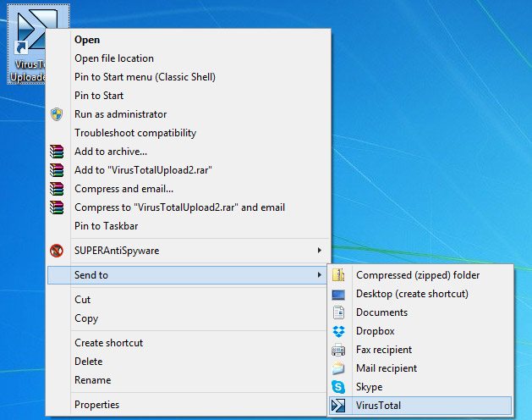
Task: Click the WinRAR icon next to Add to archive...
Action: click(x=57, y=152)
